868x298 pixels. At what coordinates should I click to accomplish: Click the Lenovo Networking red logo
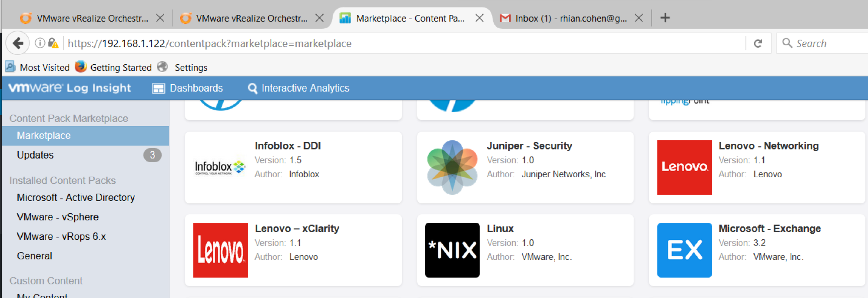(x=685, y=167)
